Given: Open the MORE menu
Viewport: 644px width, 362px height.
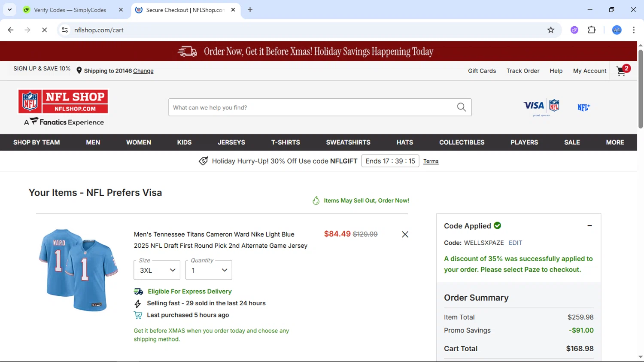Looking at the screenshot, I should [615, 142].
